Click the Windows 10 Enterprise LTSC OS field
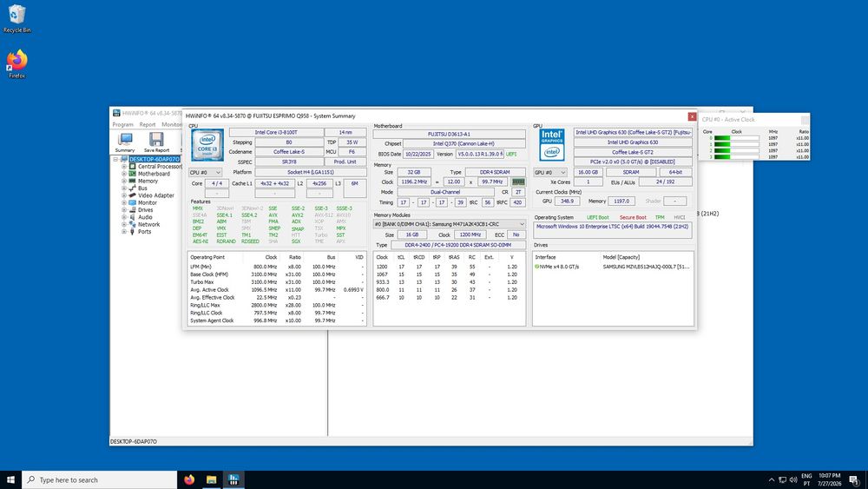 click(x=613, y=230)
